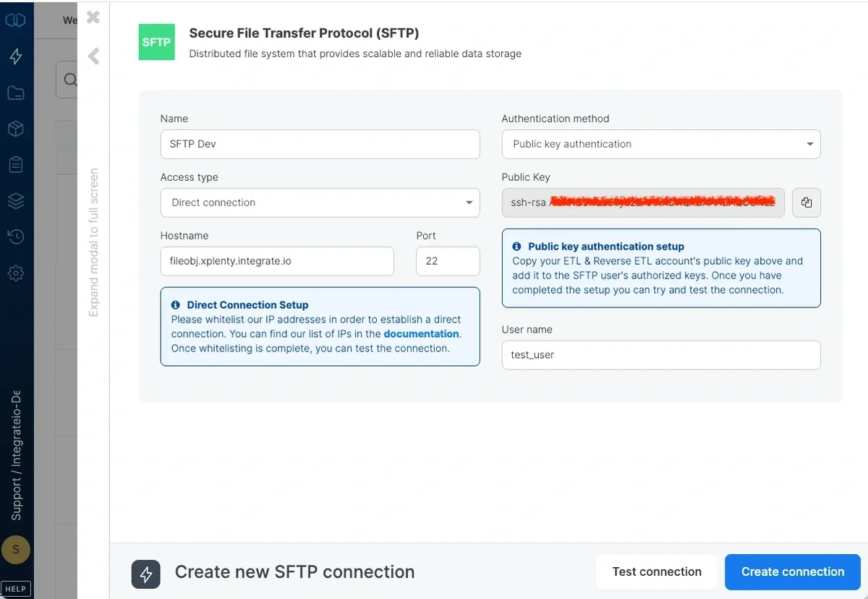Collapse the modal using the left chevron arrow
Image resolution: width=868 pixels, height=599 pixels.
tap(93, 56)
